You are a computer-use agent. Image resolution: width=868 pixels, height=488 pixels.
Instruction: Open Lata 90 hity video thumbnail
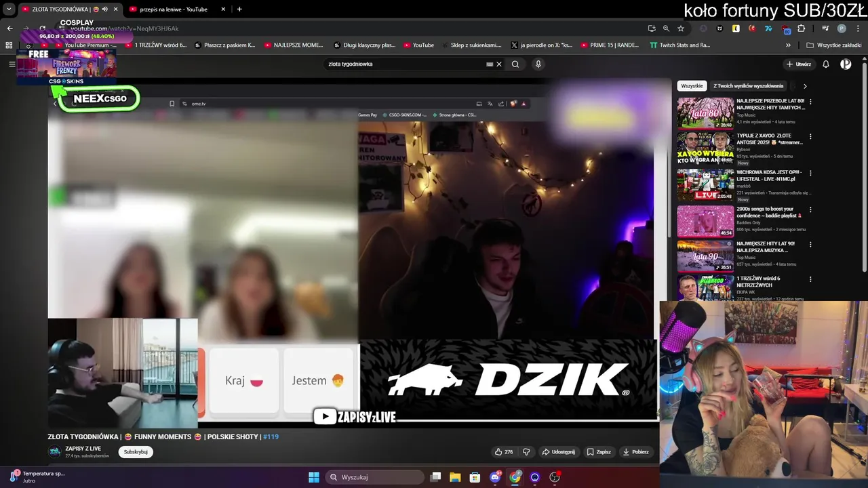pyautogui.click(x=705, y=256)
